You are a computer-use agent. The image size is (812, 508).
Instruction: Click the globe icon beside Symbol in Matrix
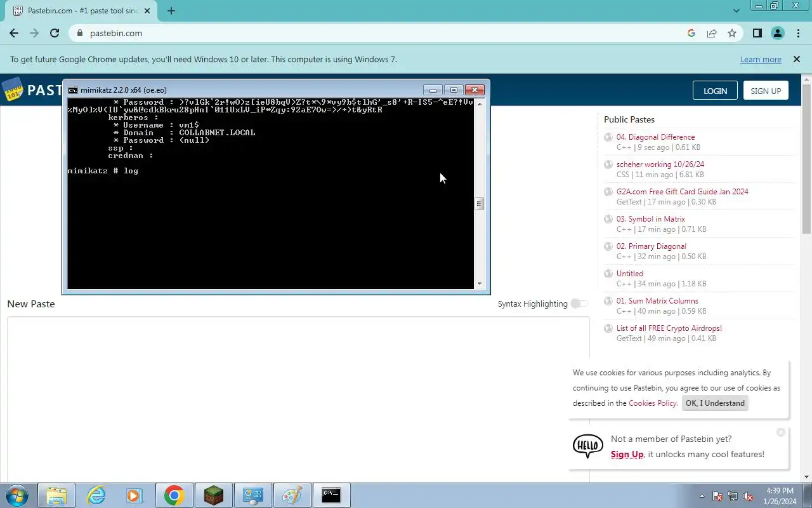[x=608, y=219]
